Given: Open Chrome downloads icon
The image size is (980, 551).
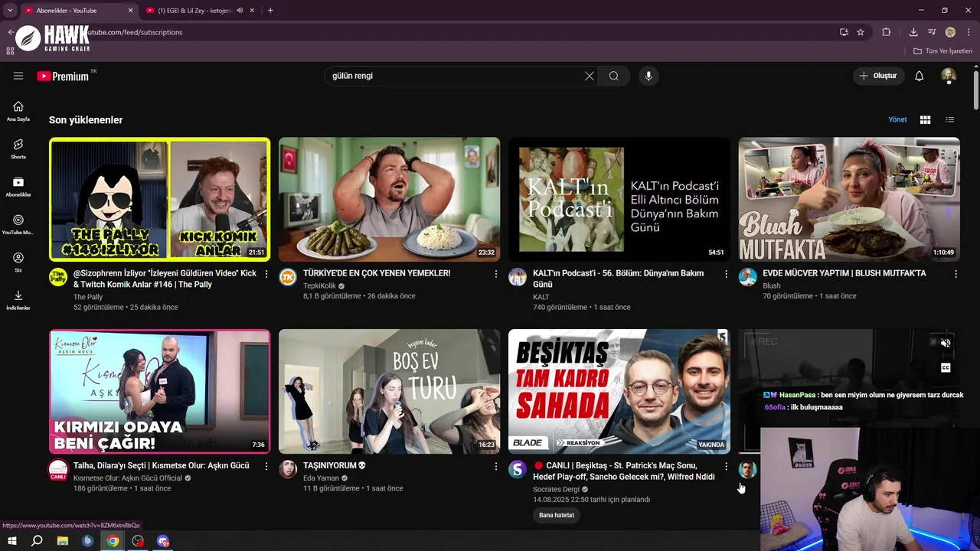Looking at the screenshot, I should 913,32.
